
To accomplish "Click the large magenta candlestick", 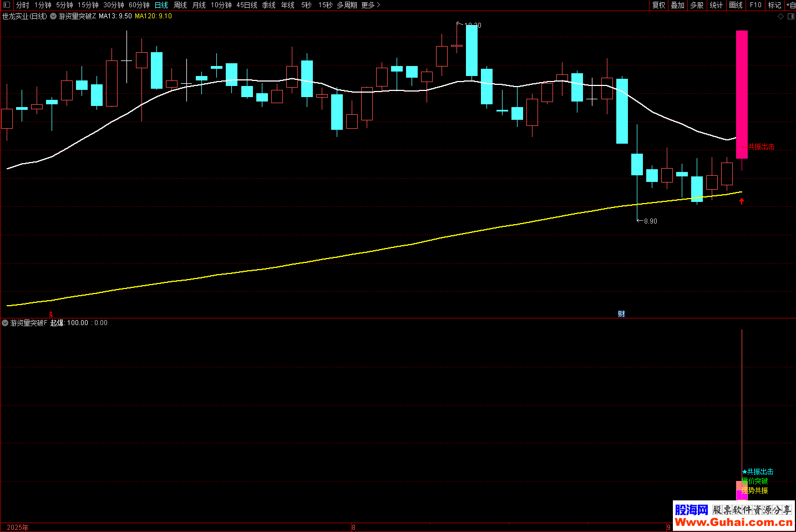I will 742,94.
